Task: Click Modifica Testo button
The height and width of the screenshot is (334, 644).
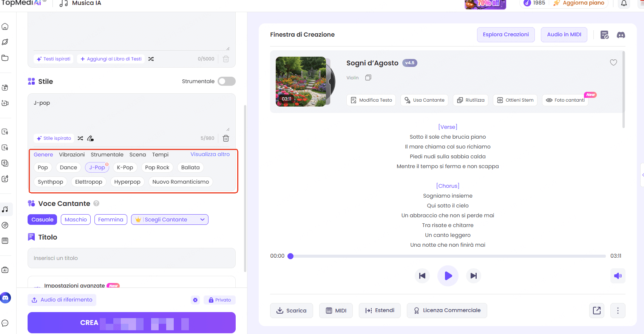Action: pyautogui.click(x=371, y=100)
